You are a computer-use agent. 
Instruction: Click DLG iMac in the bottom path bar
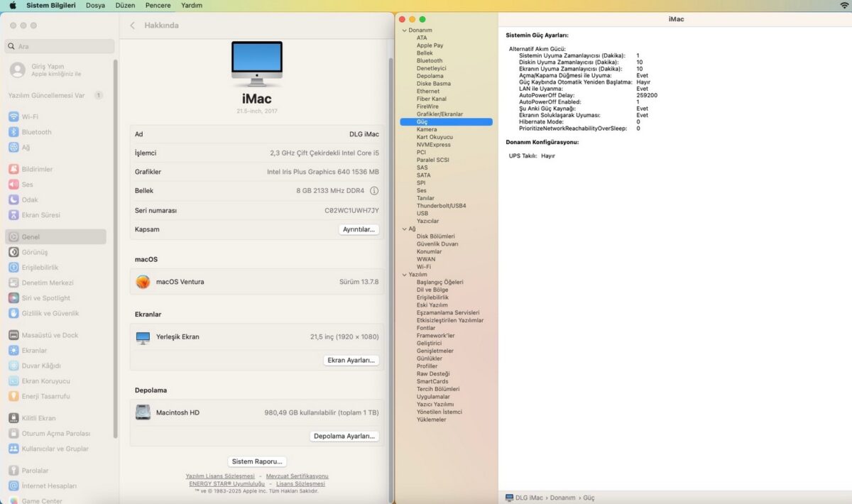(524, 498)
